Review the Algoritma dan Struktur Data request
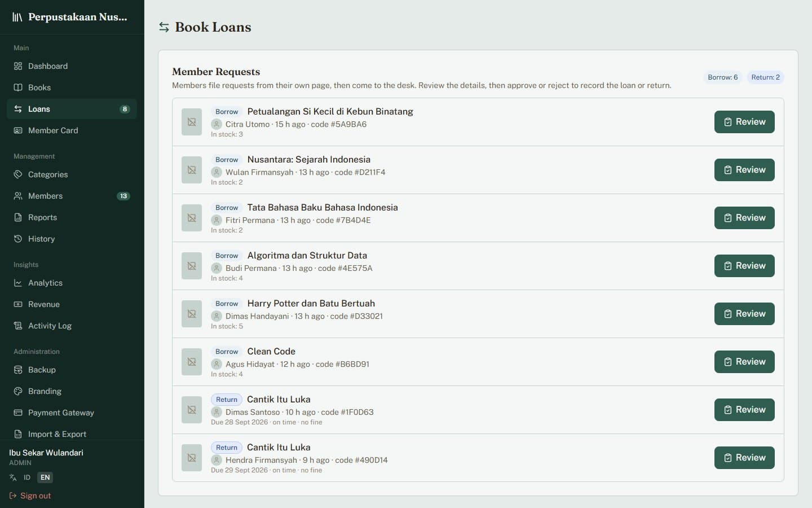812x508 pixels. pos(744,266)
